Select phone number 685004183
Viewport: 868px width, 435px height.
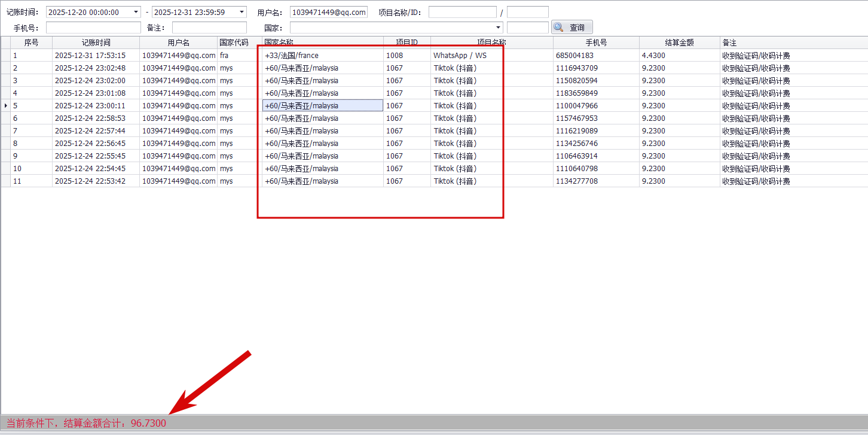click(x=596, y=55)
